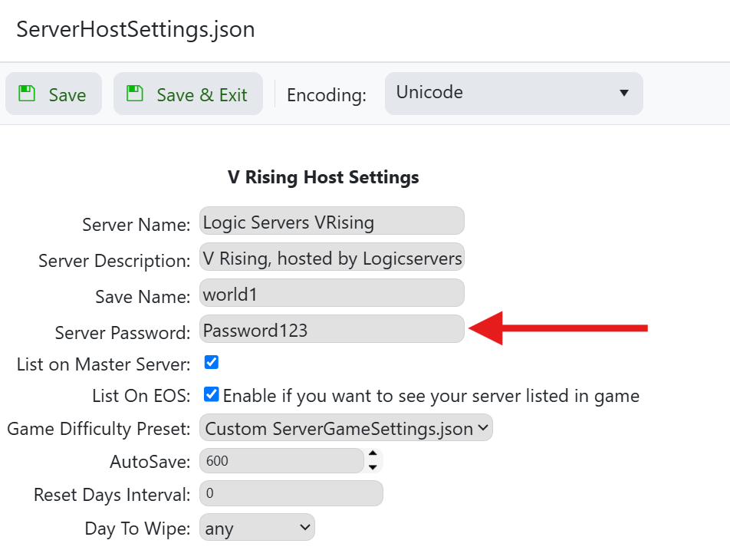Click the Encoding dropdown arrow
The height and width of the screenshot is (560, 730).
tap(623, 94)
